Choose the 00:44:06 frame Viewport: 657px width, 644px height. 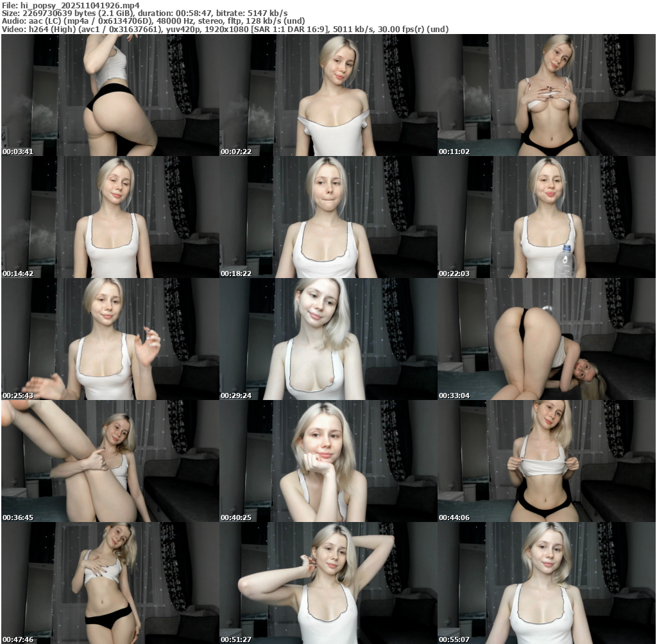[x=547, y=461]
